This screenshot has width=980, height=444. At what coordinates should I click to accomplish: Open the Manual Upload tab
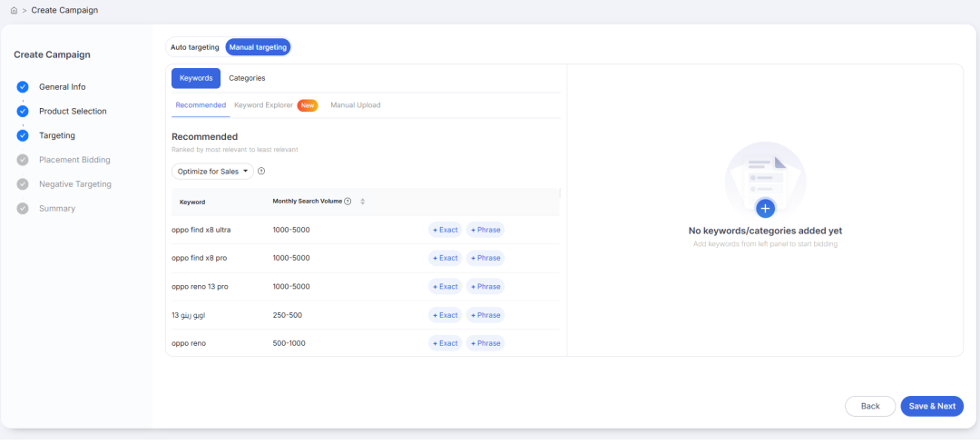pyautogui.click(x=356, y=105)
